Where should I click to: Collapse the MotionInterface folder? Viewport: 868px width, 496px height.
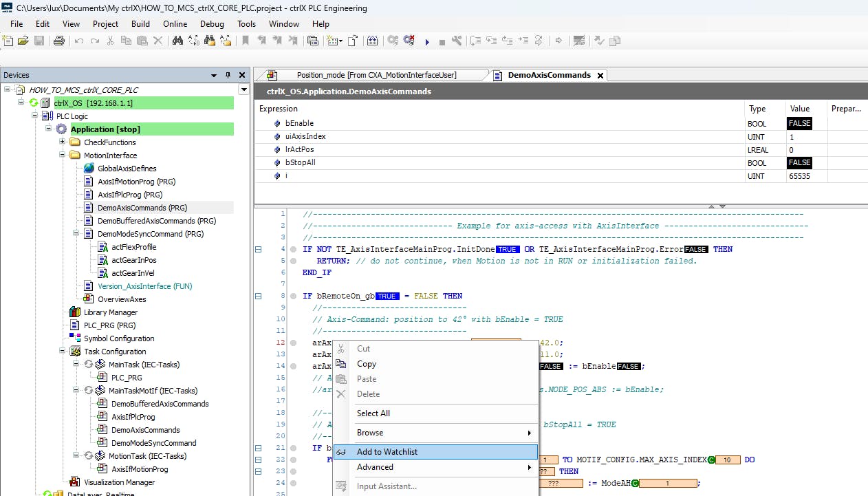63,155
